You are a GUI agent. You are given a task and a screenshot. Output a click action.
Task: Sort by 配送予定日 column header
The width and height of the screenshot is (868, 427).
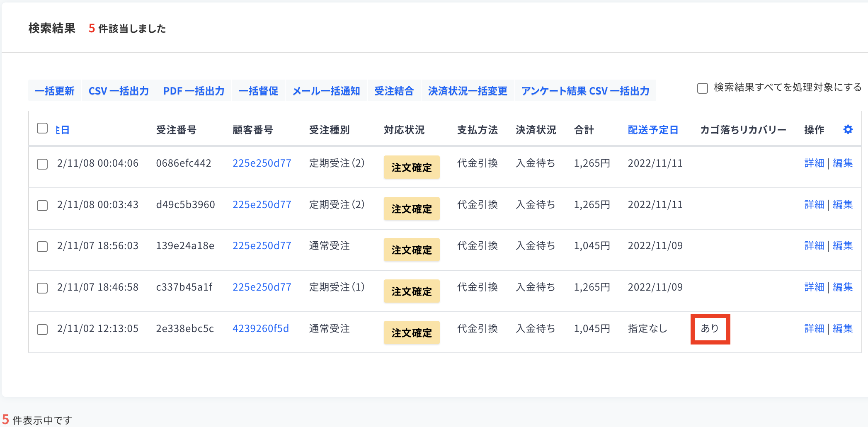click(653, 130)
